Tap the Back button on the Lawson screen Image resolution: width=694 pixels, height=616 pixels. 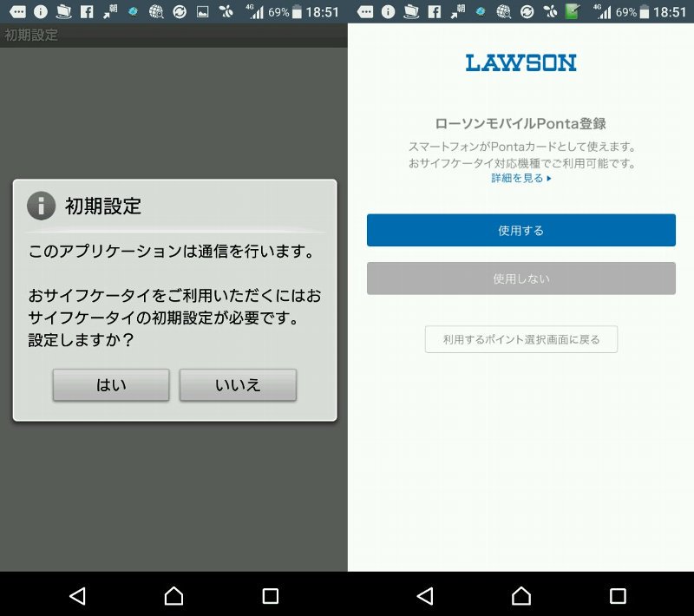425,596
